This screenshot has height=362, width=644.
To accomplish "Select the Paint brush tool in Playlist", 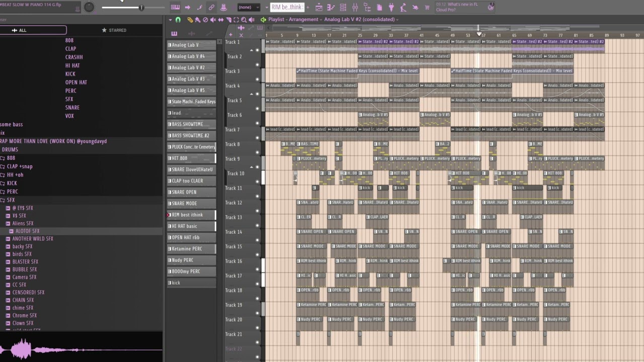I will [198, 20].
